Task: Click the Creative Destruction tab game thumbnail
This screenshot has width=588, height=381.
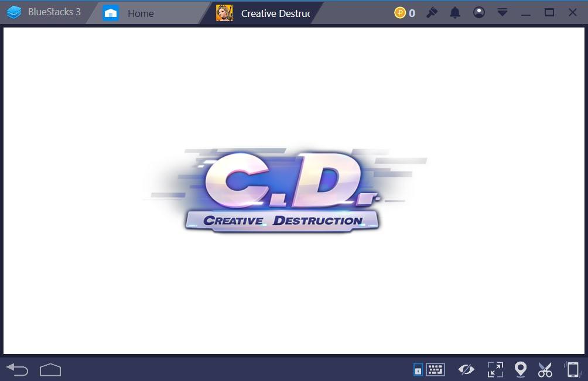Action: 224,13
